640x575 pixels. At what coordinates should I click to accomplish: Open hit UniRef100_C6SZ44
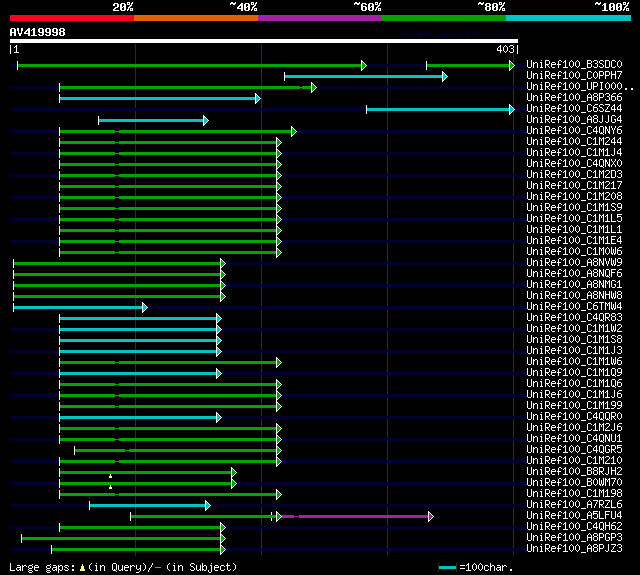574,109
